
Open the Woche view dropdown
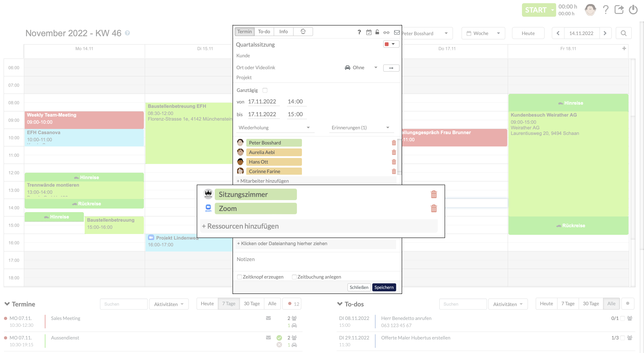[483, 33]
